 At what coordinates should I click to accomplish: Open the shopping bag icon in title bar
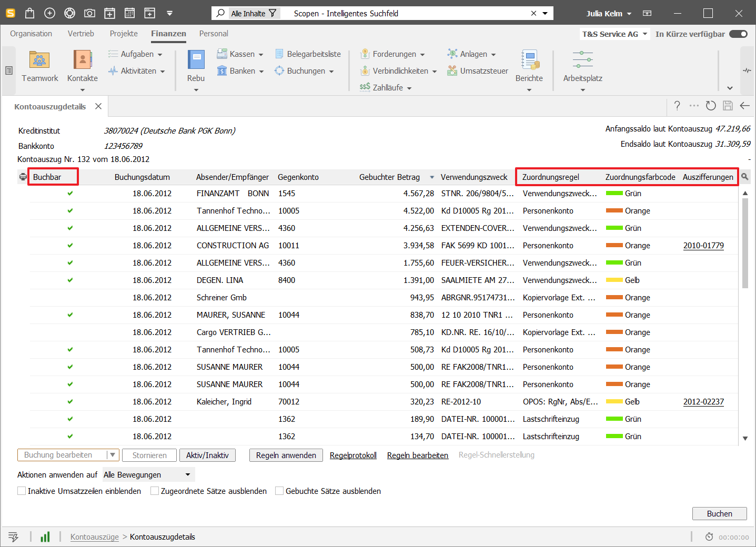pos(29,13)
